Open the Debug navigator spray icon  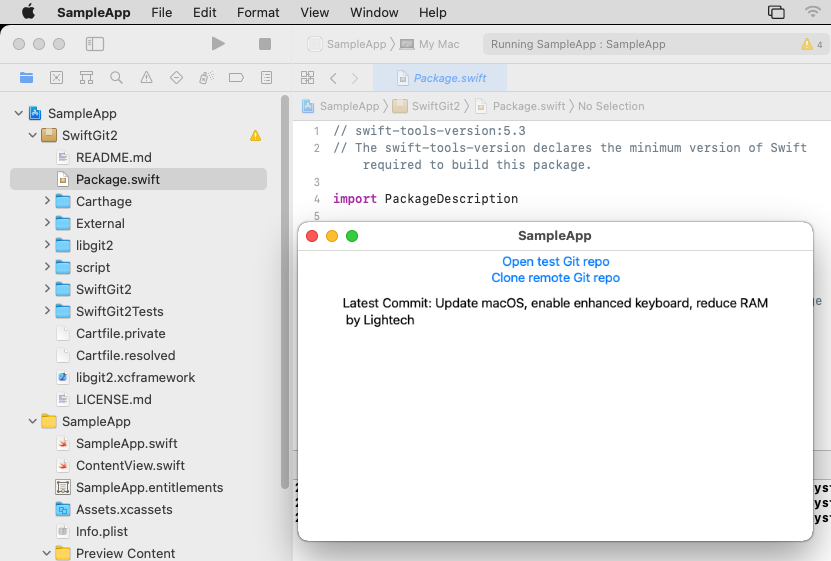click(206, 78)
